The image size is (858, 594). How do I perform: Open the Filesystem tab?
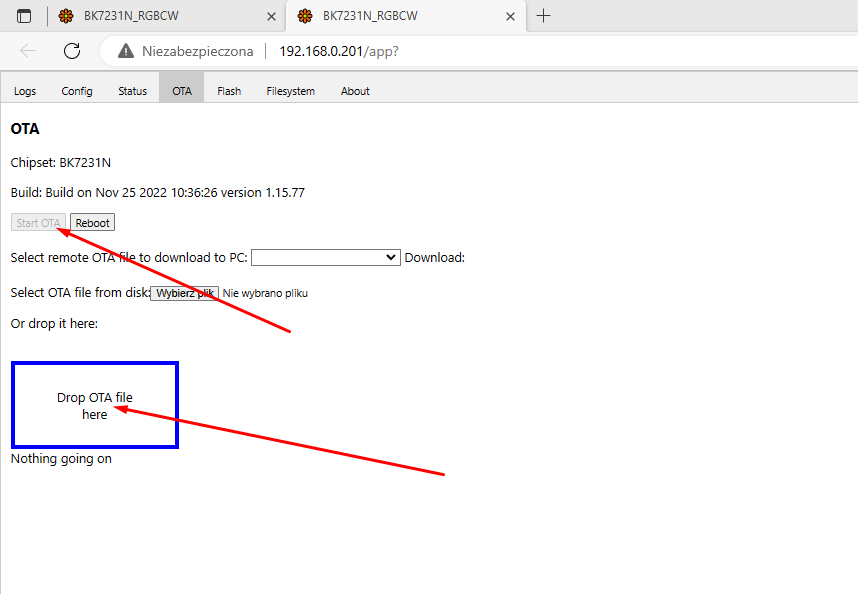[x=291, y=91]
